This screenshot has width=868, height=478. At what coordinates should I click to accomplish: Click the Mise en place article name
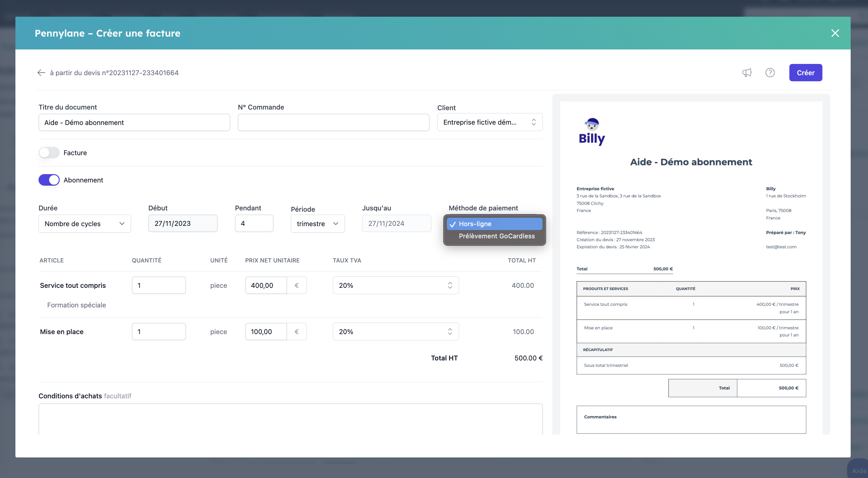pos(62,332)
